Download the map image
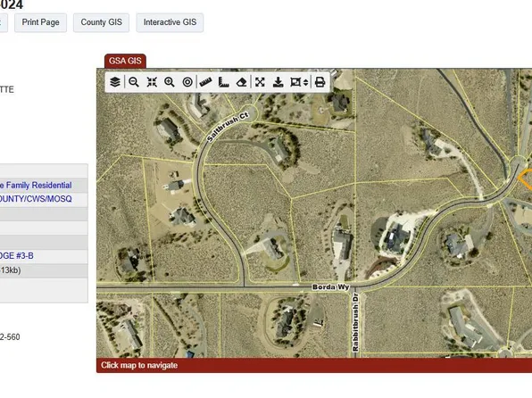The height and width of the screenshot is (398, 532). tap(278, 82)
